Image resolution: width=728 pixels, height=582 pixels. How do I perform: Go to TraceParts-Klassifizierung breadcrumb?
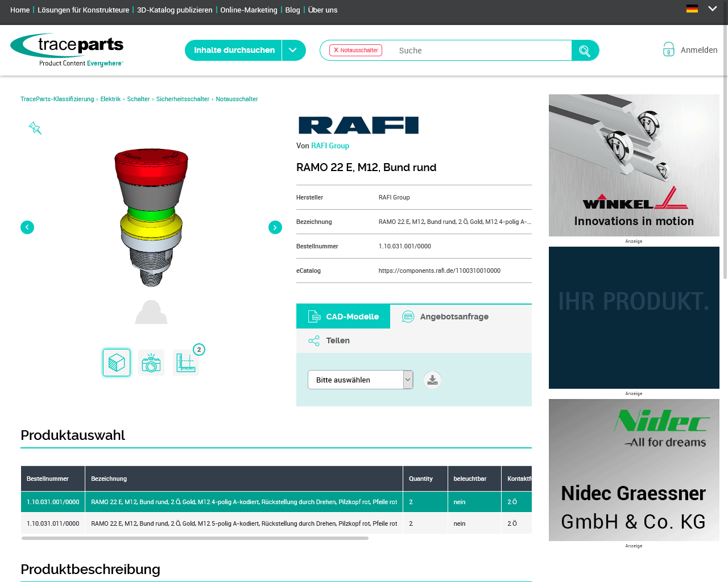57,99
